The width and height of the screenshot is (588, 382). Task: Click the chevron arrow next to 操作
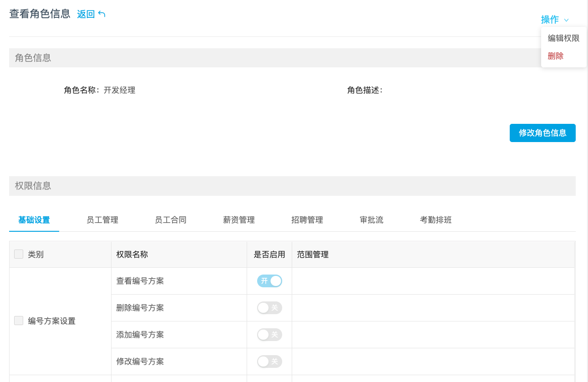566,20
